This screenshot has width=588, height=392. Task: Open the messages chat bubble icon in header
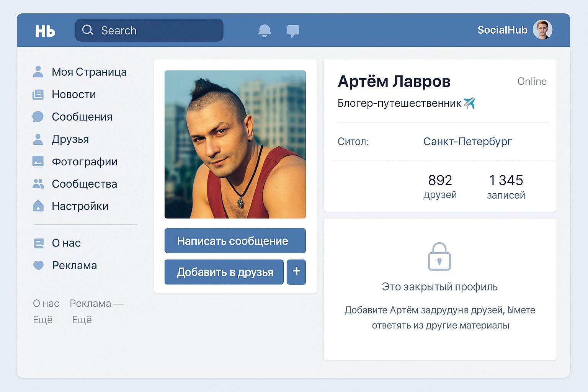293,31
